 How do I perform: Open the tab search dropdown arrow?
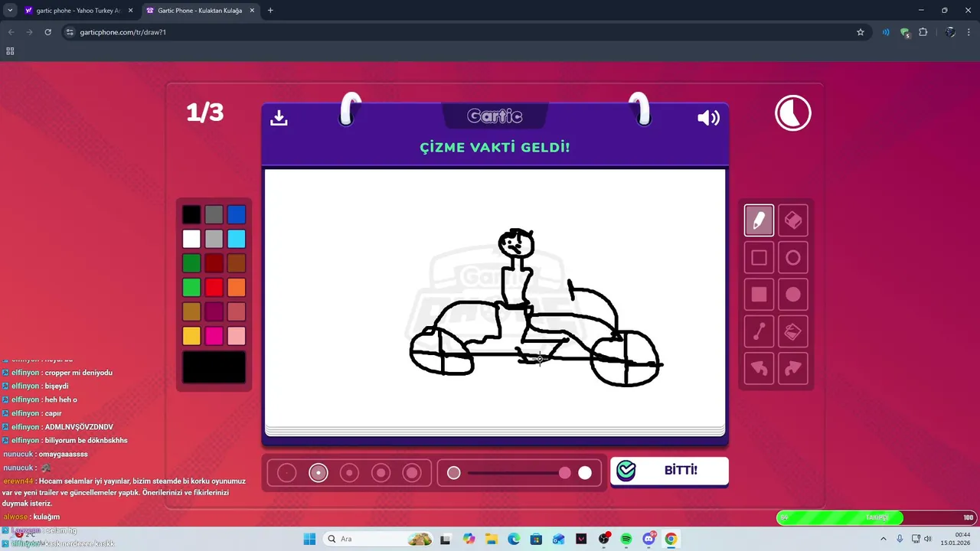tap(9, 11)
